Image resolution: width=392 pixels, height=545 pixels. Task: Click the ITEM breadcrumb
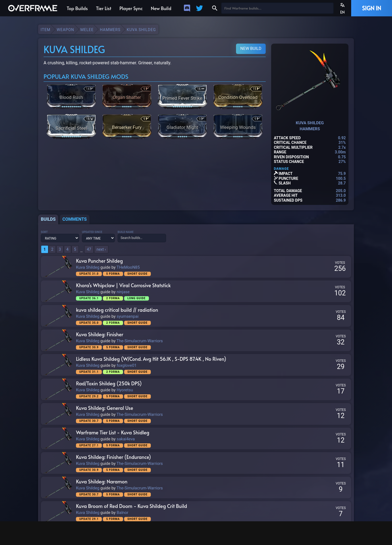tap(45, 30)
